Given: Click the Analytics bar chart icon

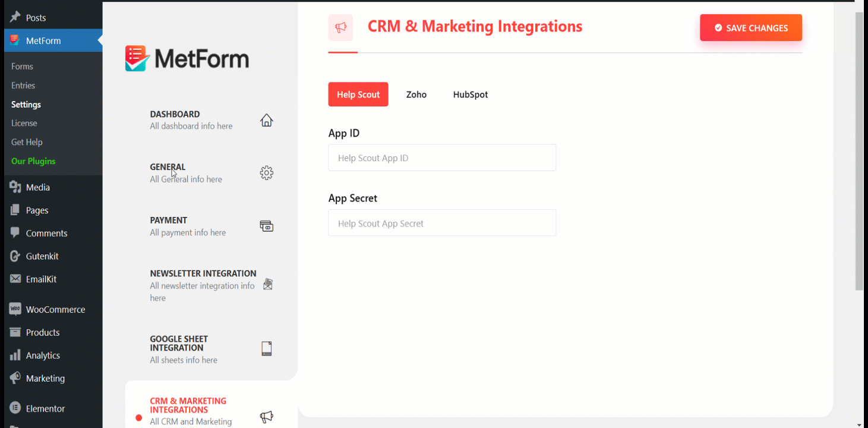Looking at the screenshot, I should 15,355.
